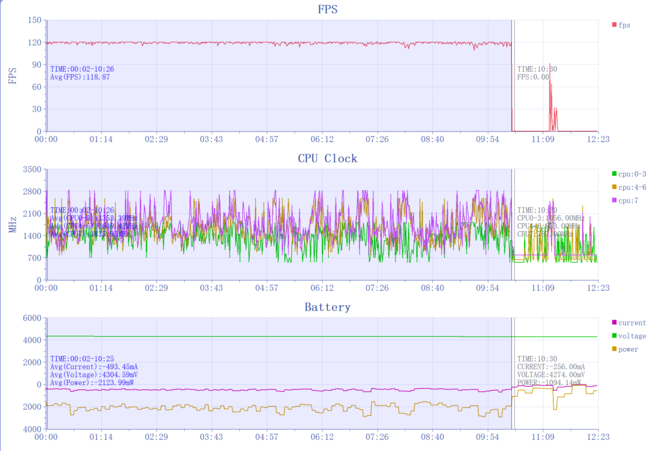The width and height of the screenshot is (650, 451).
Task: Click the green voltage legend swatch
Action: [612, 336]
